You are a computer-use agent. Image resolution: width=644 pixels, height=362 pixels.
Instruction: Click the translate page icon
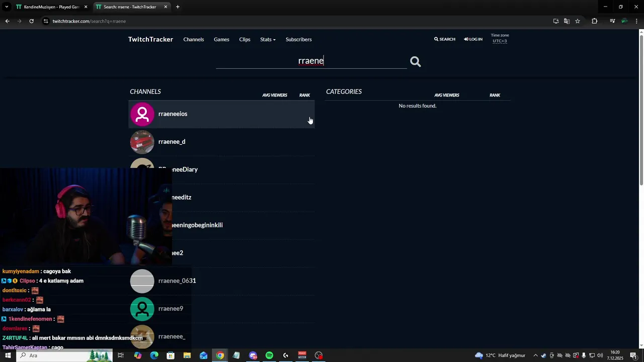[567, 21]
